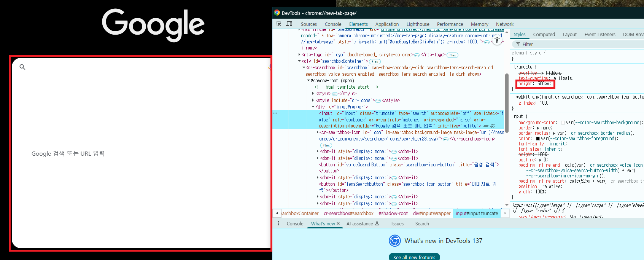This screenshot has width=644, height=260.
Task: Open the Event Listeners sidebar tab
Action: click(x=599, y=34)
